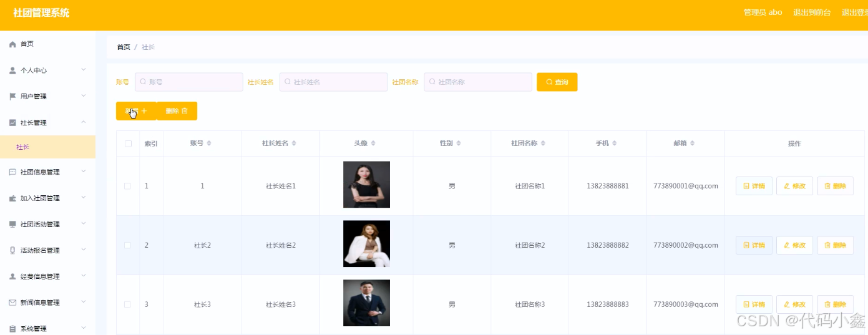The image size is (868, 335).
Task: Click the search icon inside 社团名称 field
Action: (x=432, y=82)
